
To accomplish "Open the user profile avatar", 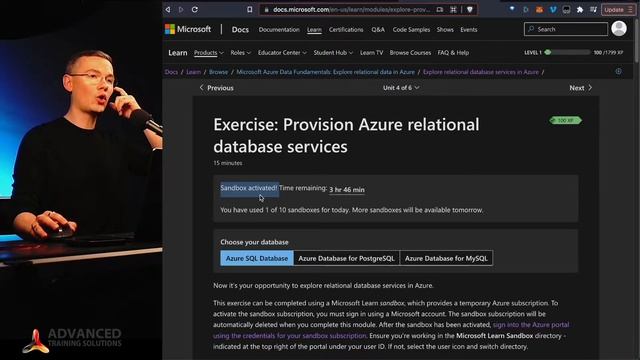I will pyautogui.click(x=619, y=29).
